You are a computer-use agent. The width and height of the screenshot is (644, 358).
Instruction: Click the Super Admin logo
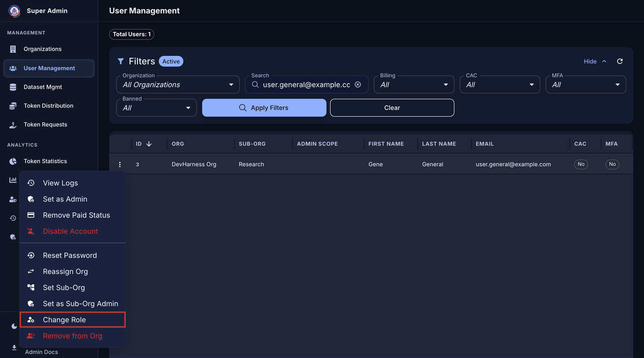tap(14, 11)
